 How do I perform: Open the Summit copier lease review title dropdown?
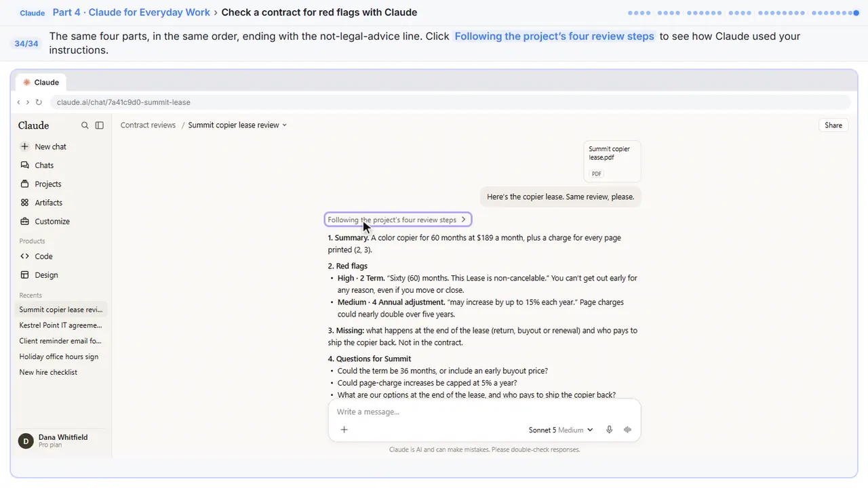[x=237, y=125]
